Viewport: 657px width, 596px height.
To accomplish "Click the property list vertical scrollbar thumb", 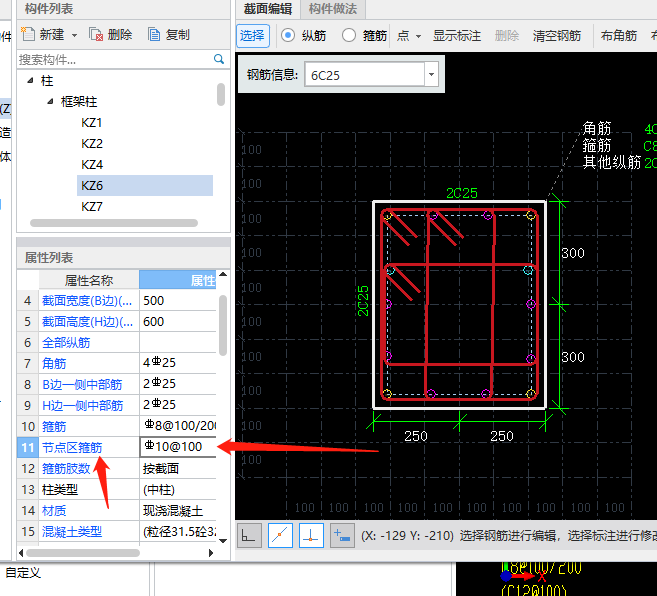I will [223, 325].
